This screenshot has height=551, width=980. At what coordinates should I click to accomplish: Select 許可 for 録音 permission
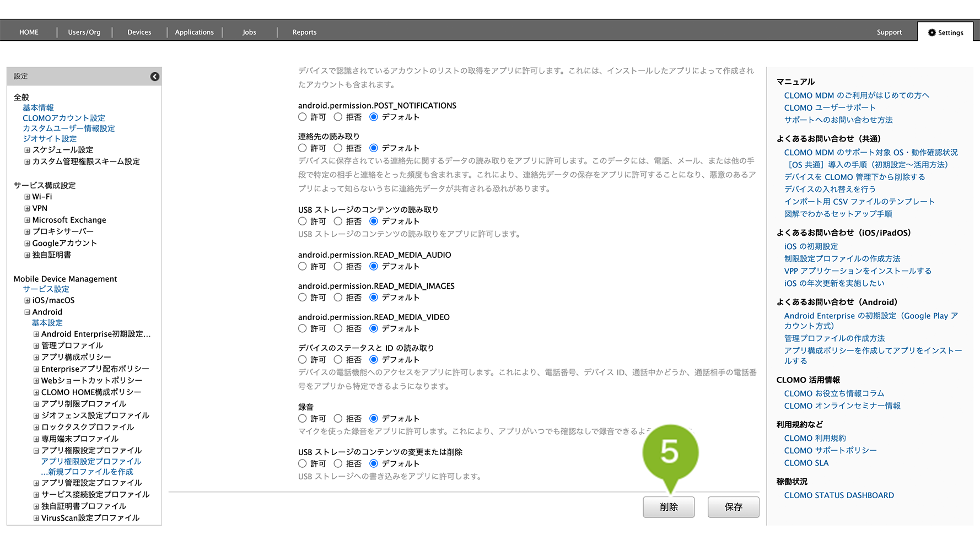303,419
